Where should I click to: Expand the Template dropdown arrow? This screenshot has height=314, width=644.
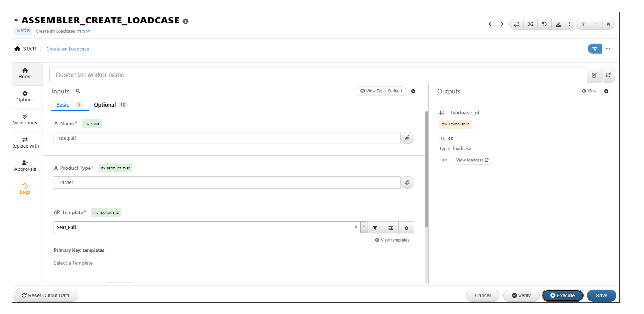coord(364,227)
